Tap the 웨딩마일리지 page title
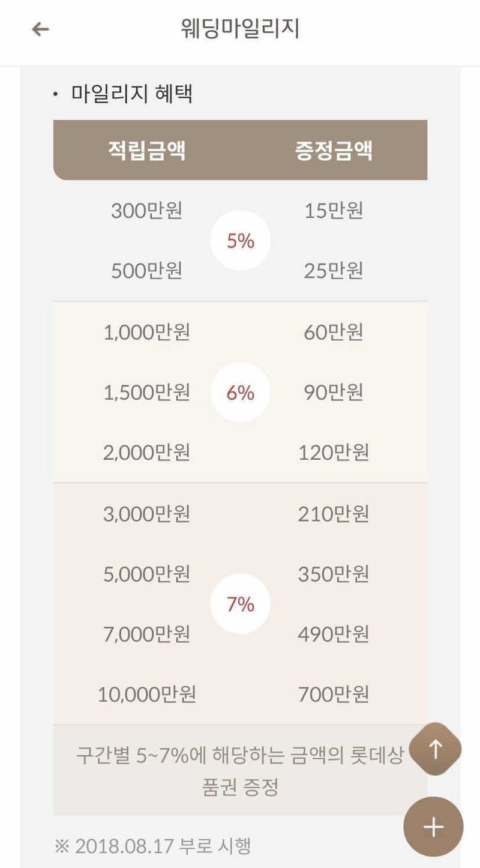 coord(240,29)
